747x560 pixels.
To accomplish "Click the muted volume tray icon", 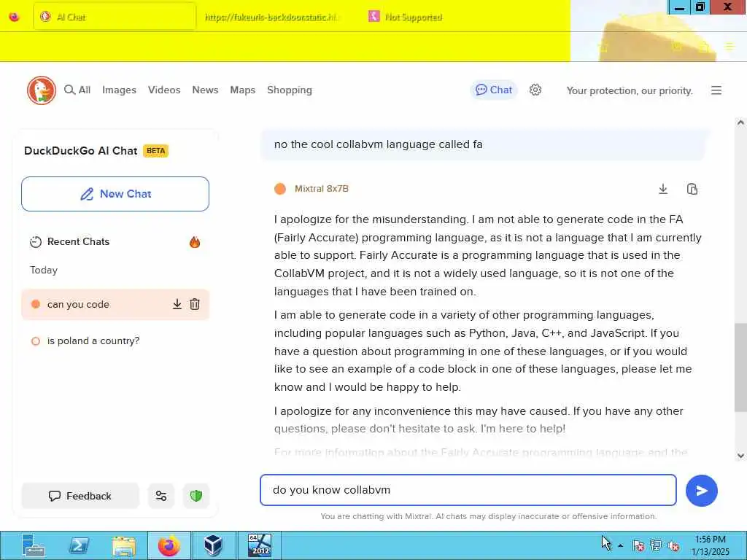I will coord(673,545).
